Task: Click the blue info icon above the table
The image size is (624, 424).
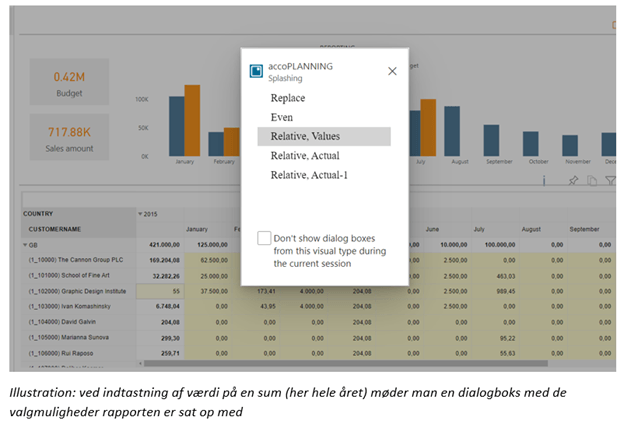Action: pyautogui.click(x=544, y=181)
